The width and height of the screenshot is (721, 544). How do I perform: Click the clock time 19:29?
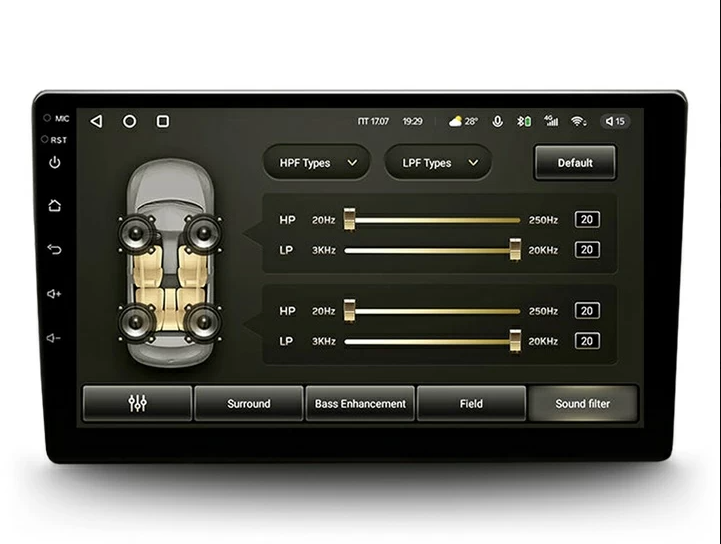click(x=412, y=121)
